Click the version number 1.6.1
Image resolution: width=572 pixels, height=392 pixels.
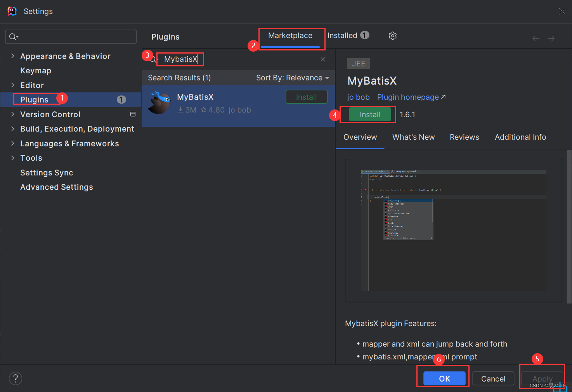pyautogui.click(x=407, y=114)
